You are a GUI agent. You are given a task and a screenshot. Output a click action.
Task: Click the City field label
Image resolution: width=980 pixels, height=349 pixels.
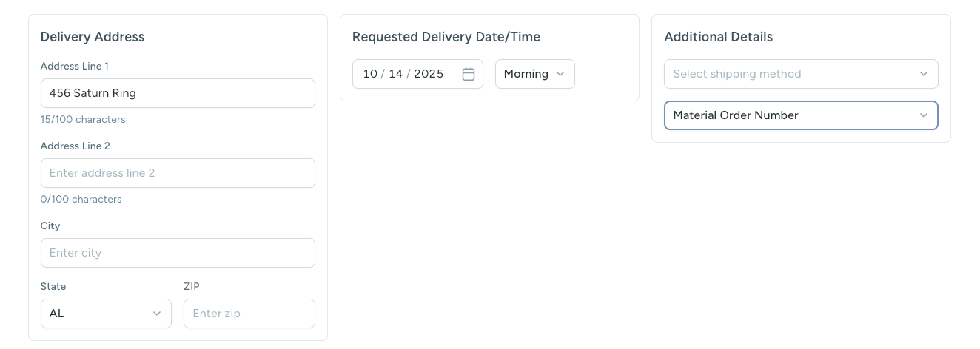point(50,226)
